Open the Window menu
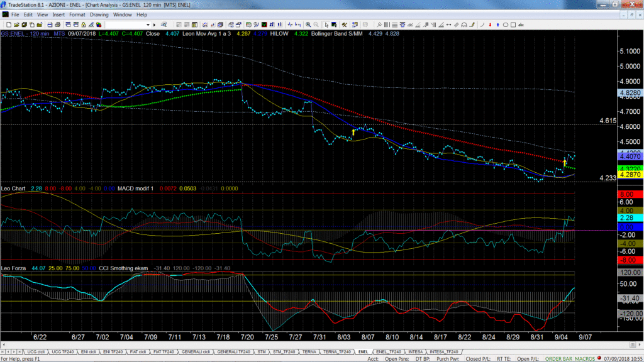644x362 pixels. click(123, 15)
